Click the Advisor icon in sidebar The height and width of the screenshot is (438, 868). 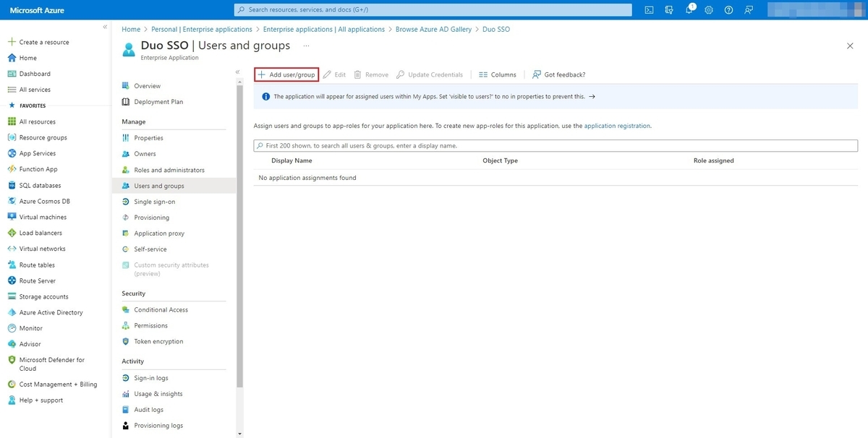point(12,344)
